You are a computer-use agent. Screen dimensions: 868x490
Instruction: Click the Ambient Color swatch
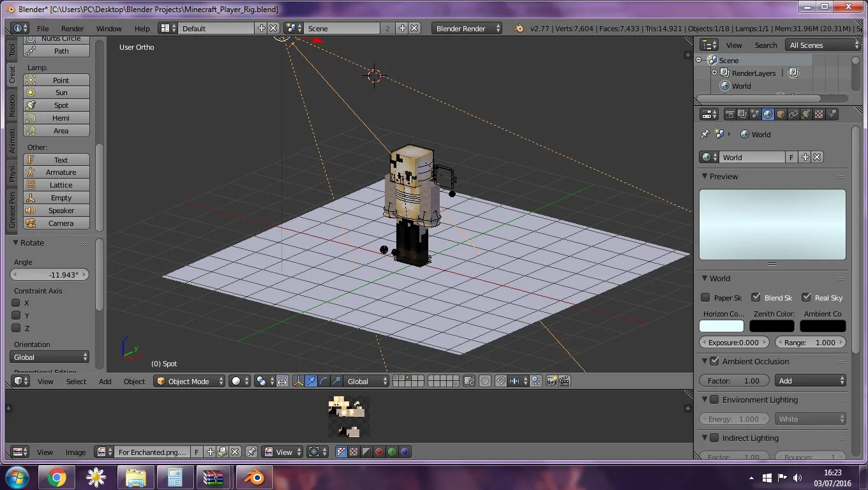(x=823, y=326)
